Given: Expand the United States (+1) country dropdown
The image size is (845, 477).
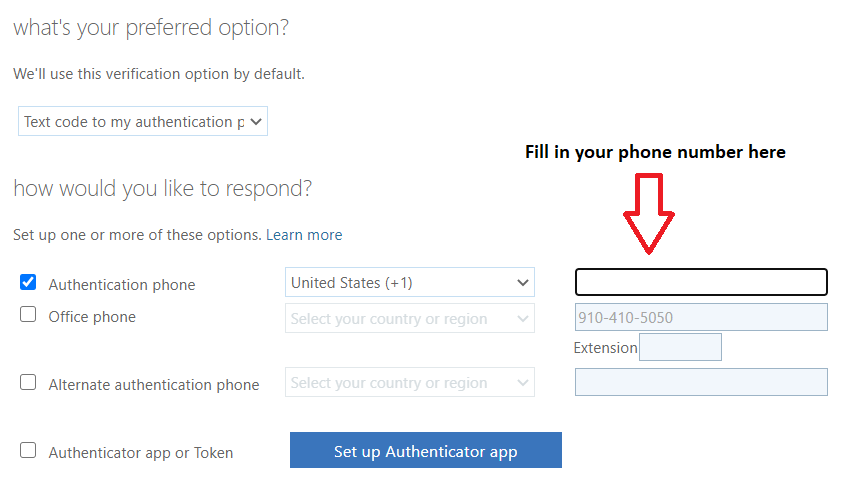Looking at the screenshot, I should [409, 283].
